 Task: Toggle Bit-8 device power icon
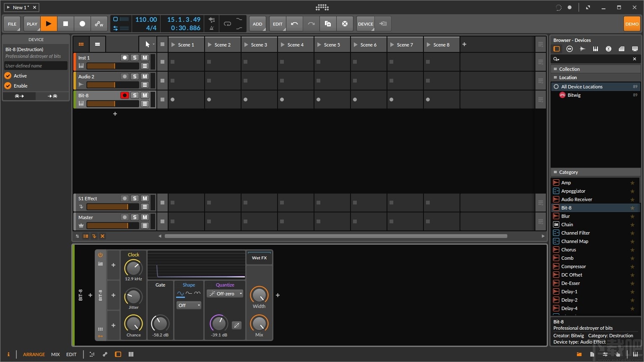pos(100,255)
